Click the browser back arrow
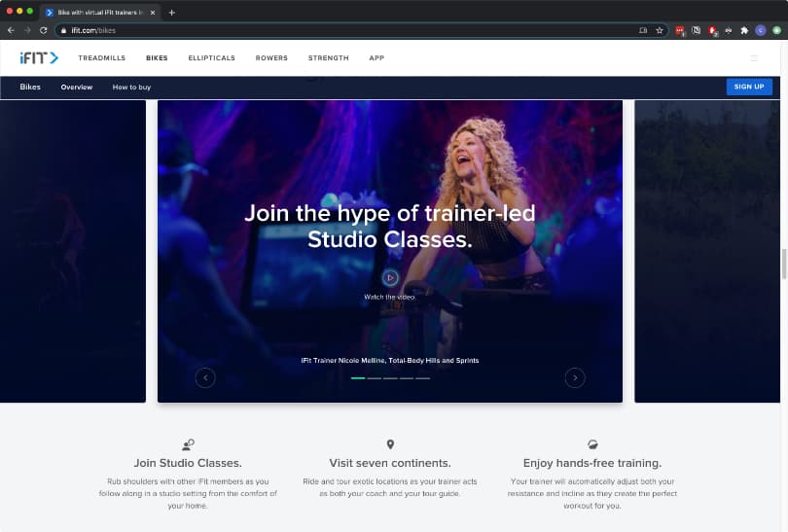The image size is (788, 532). (x=11, y=30)
